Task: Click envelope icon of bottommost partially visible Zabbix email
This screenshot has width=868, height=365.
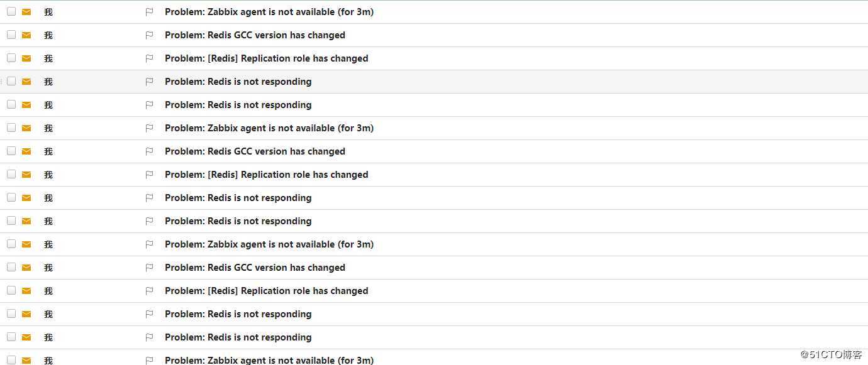Action: [26, 360]
